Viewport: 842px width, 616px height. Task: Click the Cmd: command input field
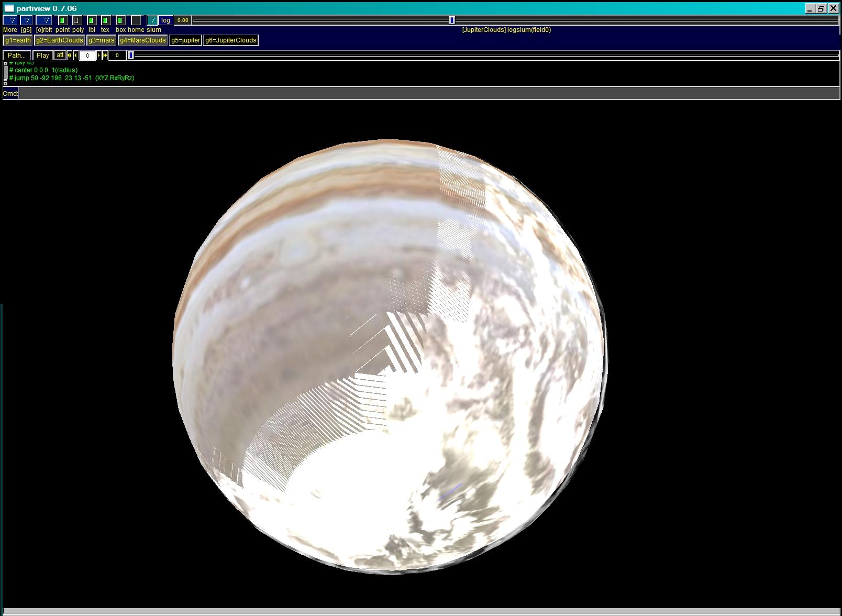(x=429, y=94)
